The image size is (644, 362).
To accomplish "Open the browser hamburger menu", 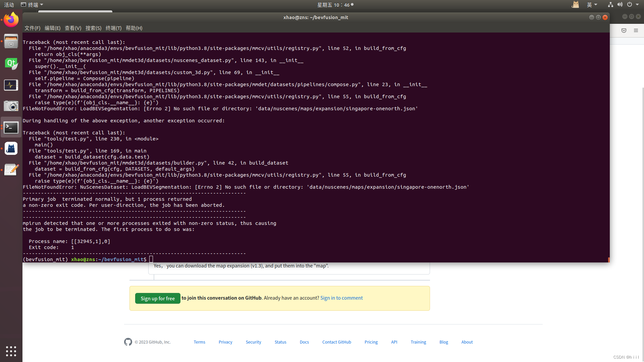I will click(636, 31).
